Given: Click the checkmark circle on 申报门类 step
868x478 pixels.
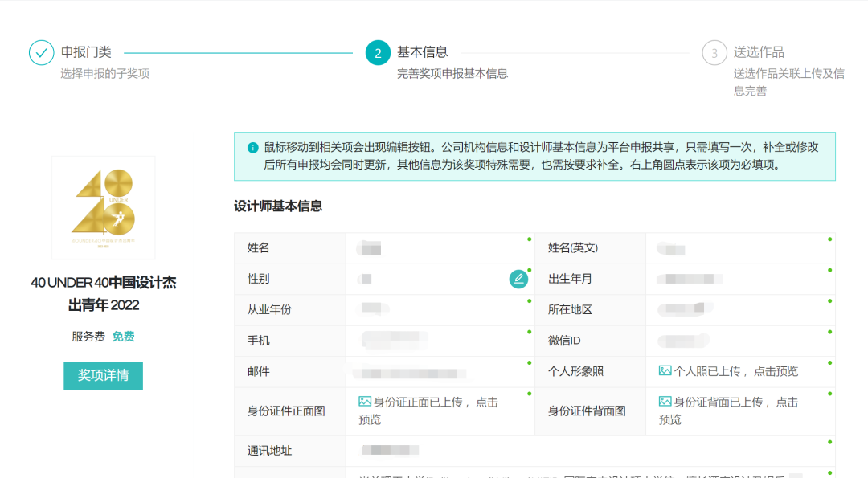Looking at the screenshot, I should pyautogui.click(x=42, y=53).
